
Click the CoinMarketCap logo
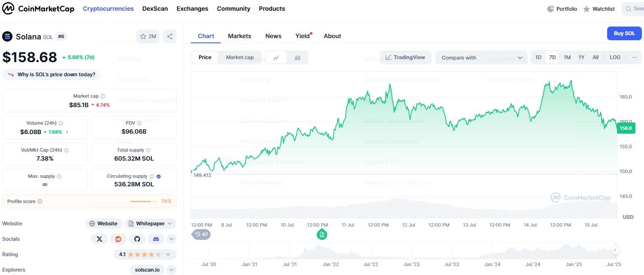tap(38, 9)
